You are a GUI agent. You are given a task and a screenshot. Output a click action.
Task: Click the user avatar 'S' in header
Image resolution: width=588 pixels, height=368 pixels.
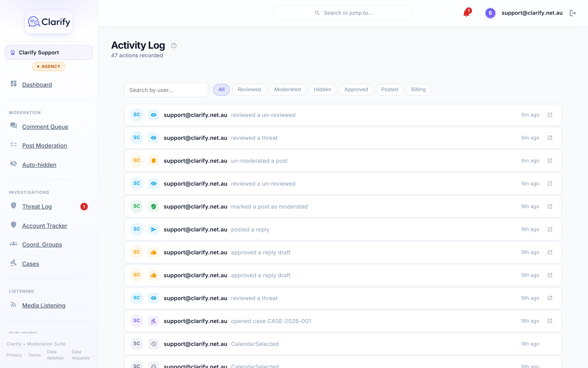coord(490,13)
